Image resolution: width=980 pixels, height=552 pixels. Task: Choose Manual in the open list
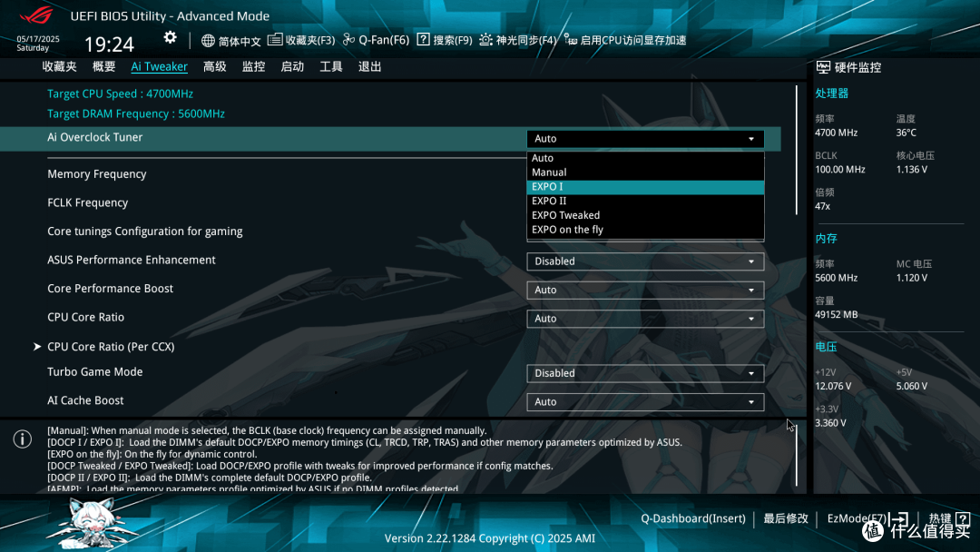coord(645,172)
